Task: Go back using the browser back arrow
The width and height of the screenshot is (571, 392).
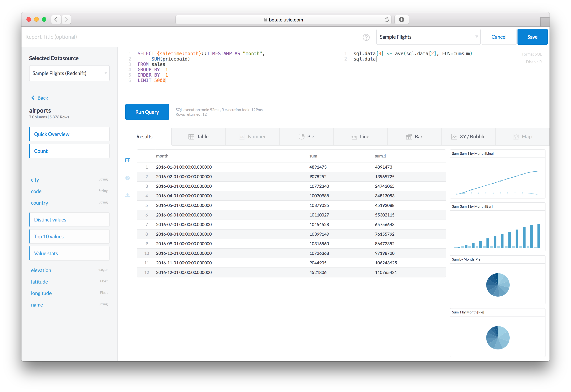Action: click(56, 19)
